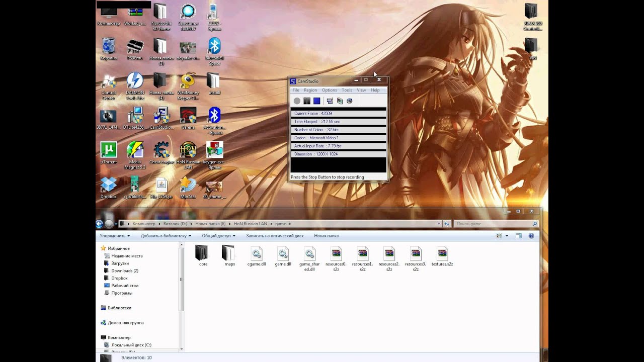
Task: Click HoN Russian LAN in address path
Action: point(250,224)
